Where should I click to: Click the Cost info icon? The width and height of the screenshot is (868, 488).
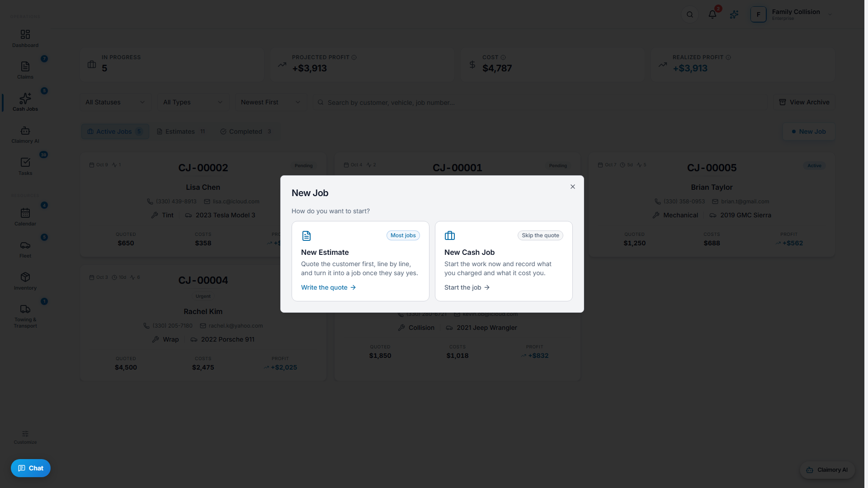click(x=503, y=57)
